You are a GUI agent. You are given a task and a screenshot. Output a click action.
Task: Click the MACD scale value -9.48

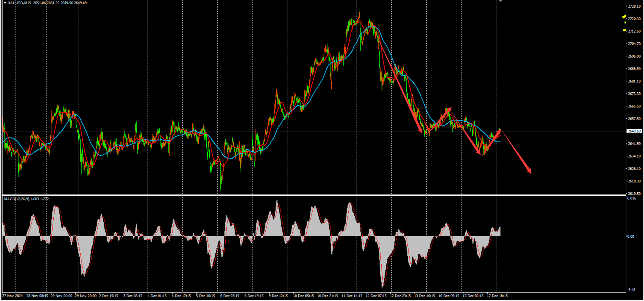pyautogui.click(x=631, y=290)
